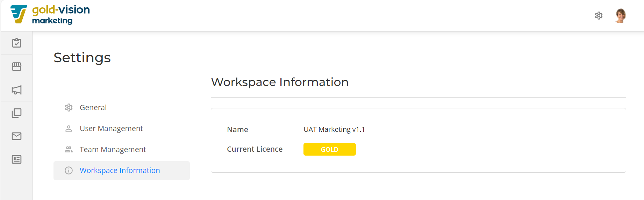Viewport: 644px width, 200px height.
Task: Click the Current Licence label
Action: point(255,149)
